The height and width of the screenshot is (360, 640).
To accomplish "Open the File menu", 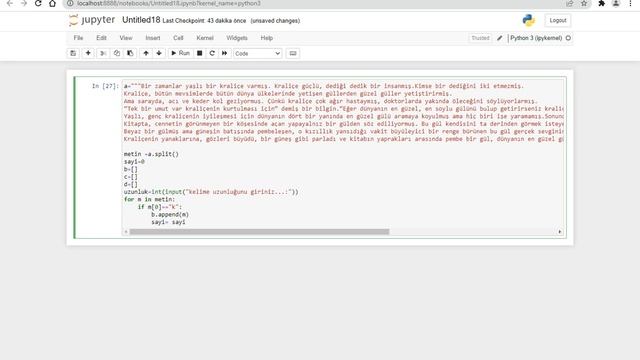I will (78, 38).
